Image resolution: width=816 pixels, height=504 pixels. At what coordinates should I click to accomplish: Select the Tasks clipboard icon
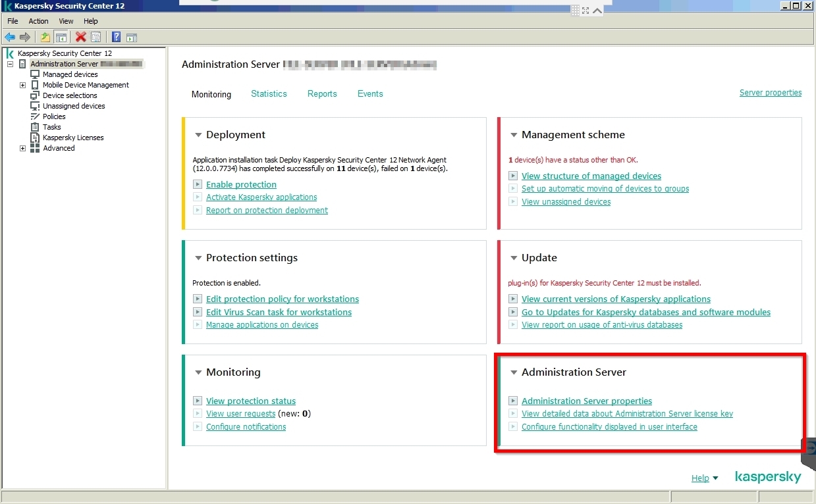coord(35,127)
